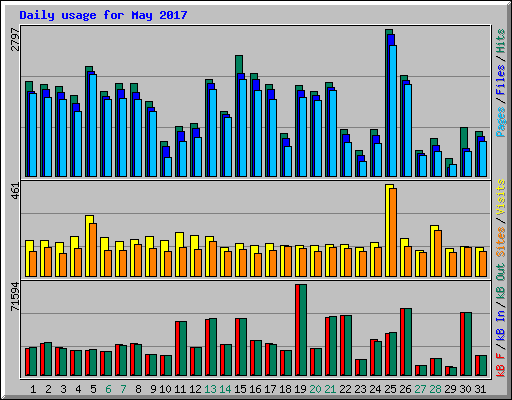Viewport: 512px width, 400px height.
Task: Click the cyan pages bar for day 10
Action: pyautogui.click(x=168, y=167)
